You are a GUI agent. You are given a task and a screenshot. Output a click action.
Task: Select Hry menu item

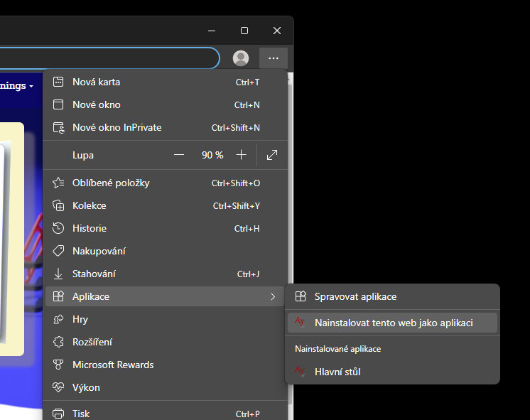pos(166,319)
